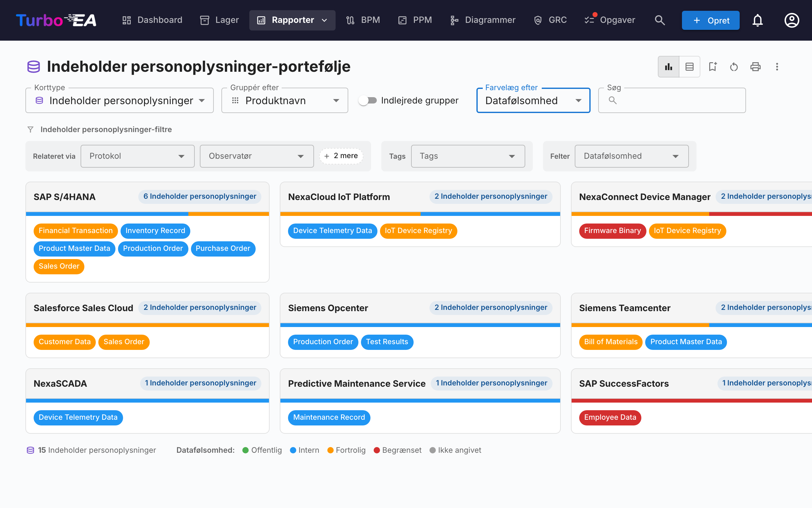Viewport: 812px width, 508px height.
Task: Open the Felter Datafølsomhed dropdown
Action: [x=632, y=156]
